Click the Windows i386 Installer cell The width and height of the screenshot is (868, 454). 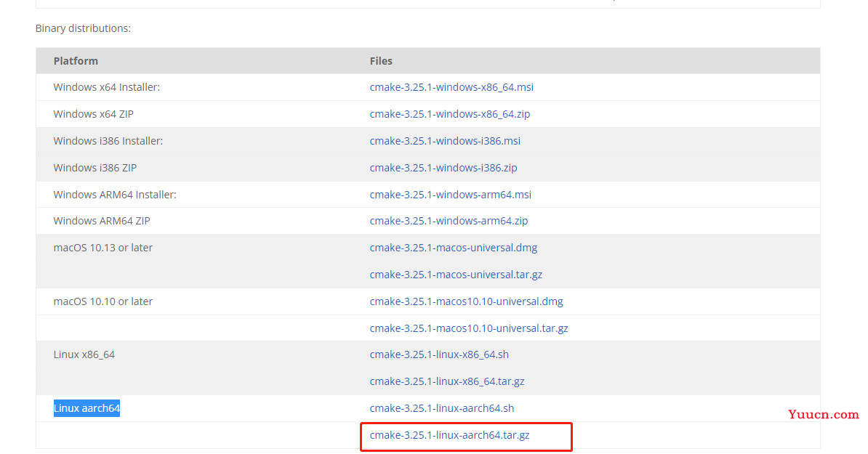[x=108, y=140]
